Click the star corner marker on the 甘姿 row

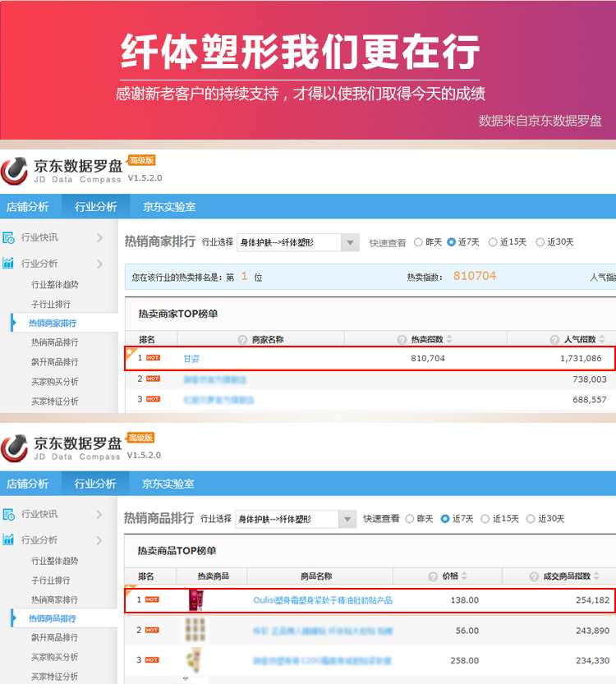pos(130,351)
